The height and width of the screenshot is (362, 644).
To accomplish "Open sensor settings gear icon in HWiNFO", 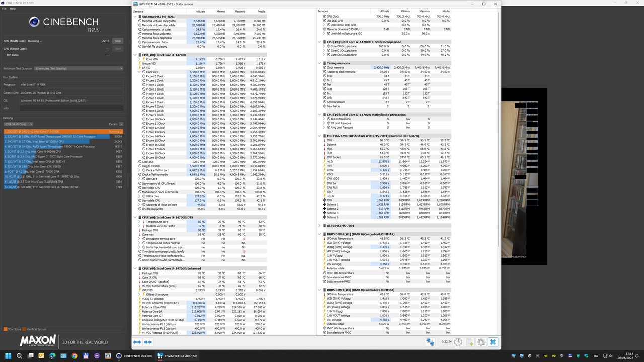I will pyautogui.click(x=481, y=342).
